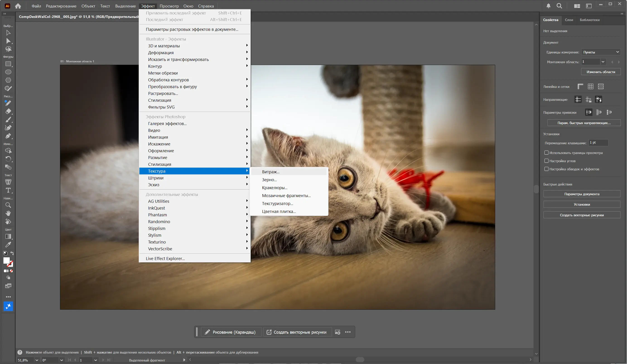Select the Zoom magnifier tool

8,205
